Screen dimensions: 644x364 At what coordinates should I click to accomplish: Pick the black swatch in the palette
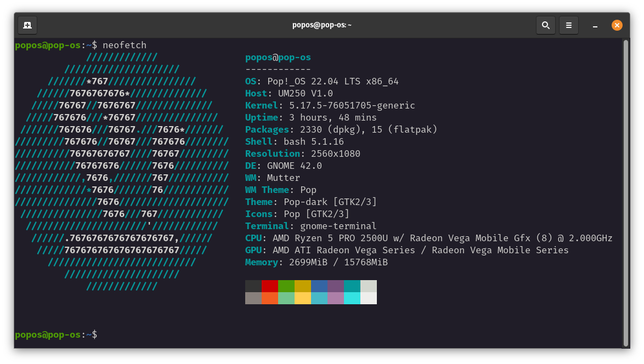(253, 286)
